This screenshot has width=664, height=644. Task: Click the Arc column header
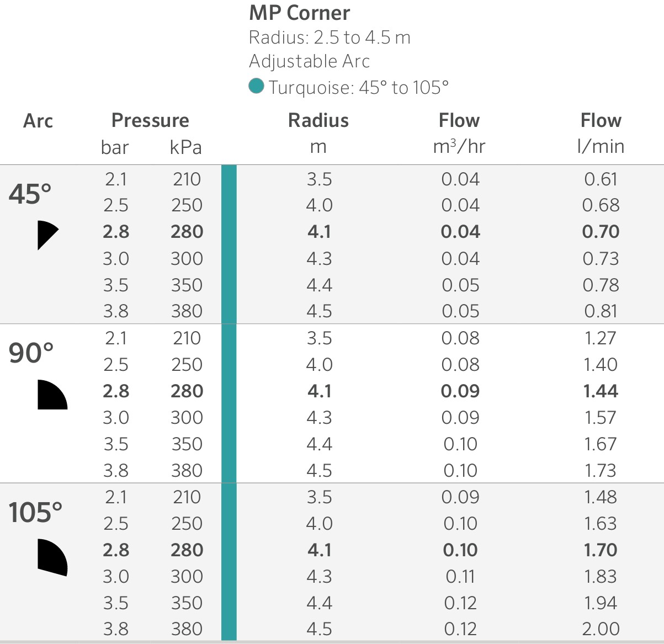click(x=38, y=120)
